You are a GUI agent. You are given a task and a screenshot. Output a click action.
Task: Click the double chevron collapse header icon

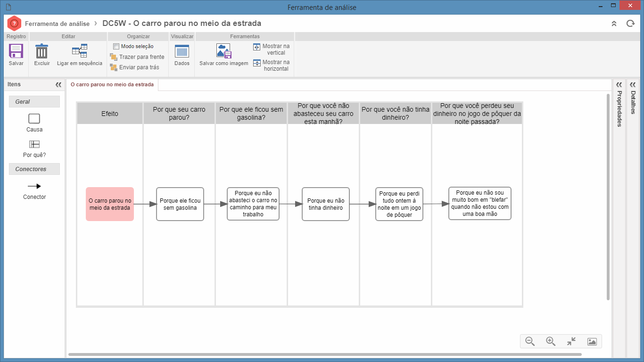[614, 24]
